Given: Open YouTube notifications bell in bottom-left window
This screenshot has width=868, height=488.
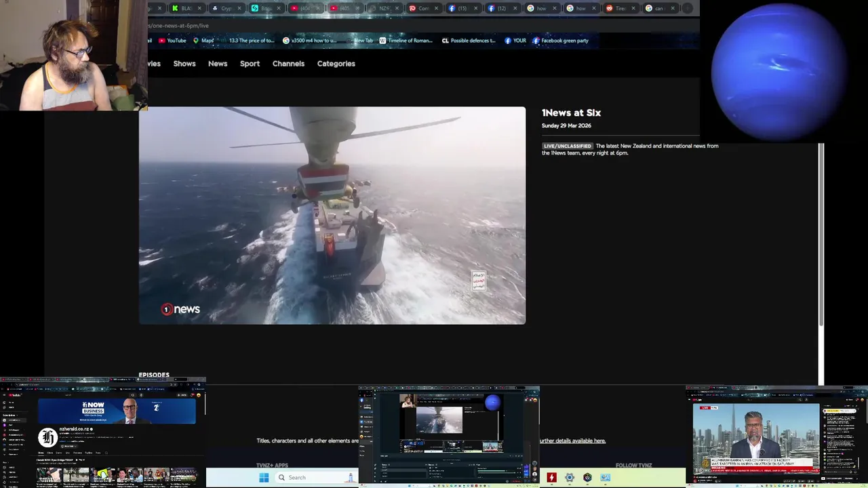Looking at the screenshot, I should click(x=192, y=395).
